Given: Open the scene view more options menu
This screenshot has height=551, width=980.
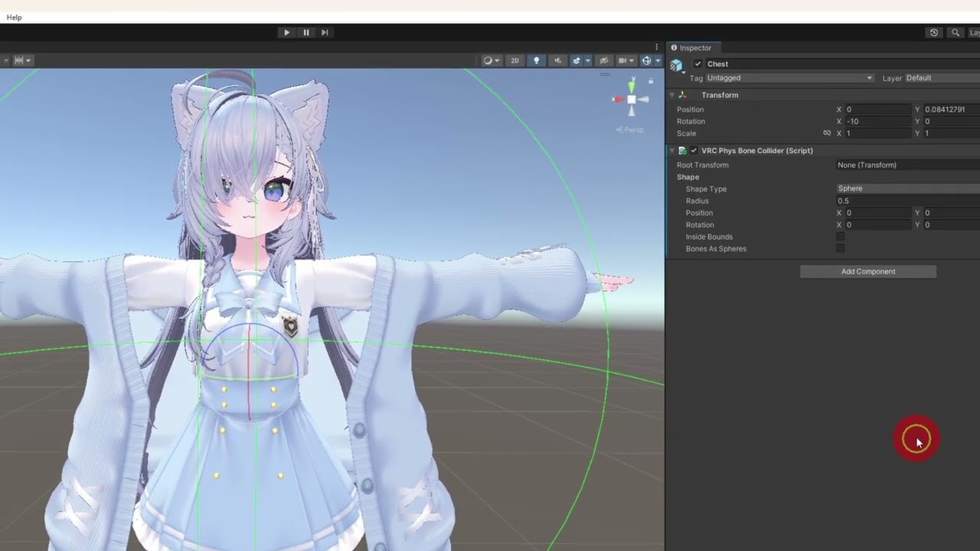Looking at the screenshot, I should point(656,47).
